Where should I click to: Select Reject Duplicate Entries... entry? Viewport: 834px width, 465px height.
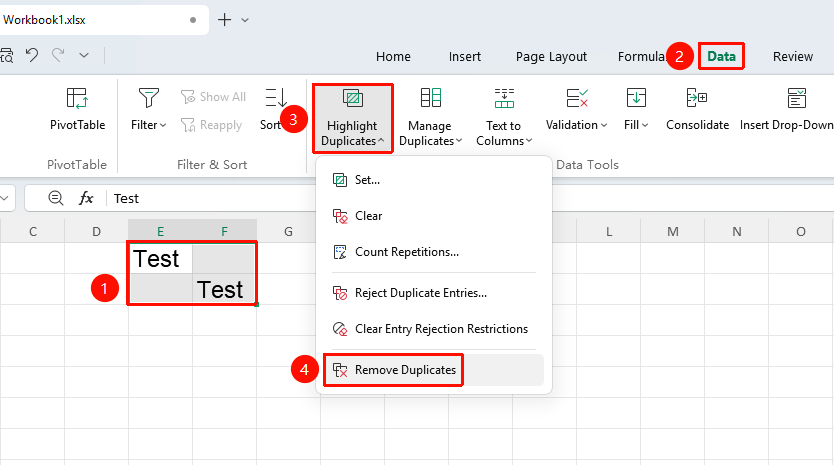433,293
